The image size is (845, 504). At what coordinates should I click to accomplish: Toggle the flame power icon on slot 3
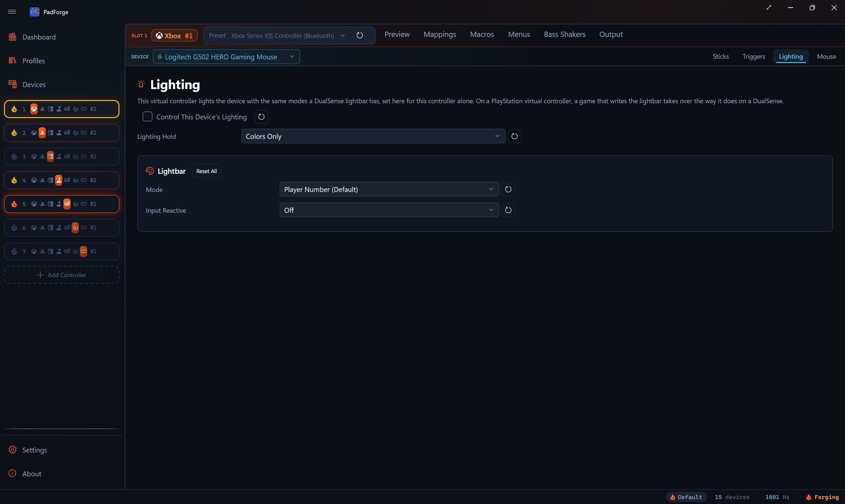[x=14, y=157]
